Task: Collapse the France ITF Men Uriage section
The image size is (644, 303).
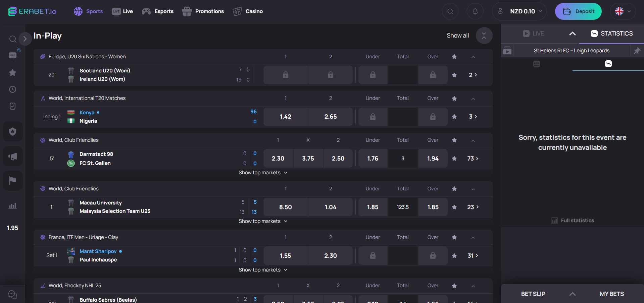Action: (473, 238)
